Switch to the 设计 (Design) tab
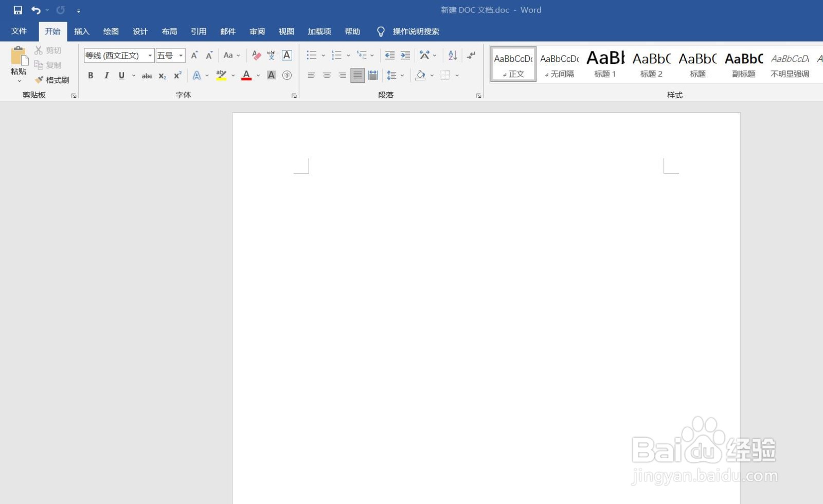Screen dimensions: 823x504 pos(140,31)
